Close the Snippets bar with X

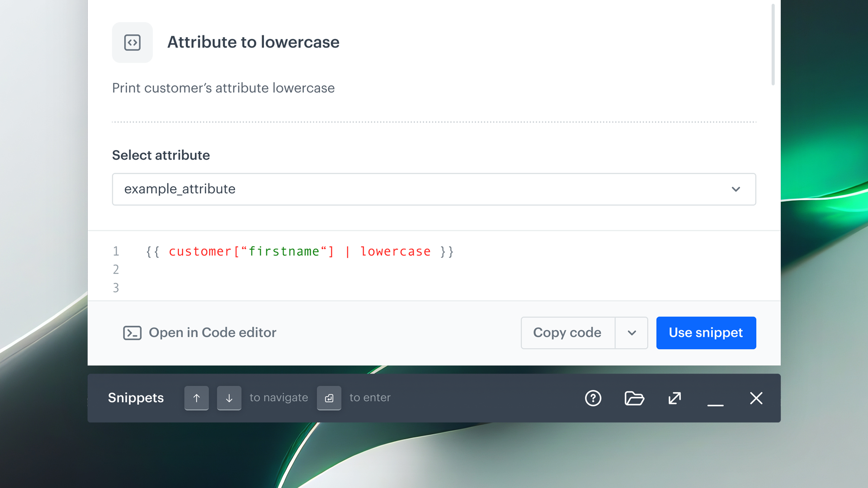756,398
